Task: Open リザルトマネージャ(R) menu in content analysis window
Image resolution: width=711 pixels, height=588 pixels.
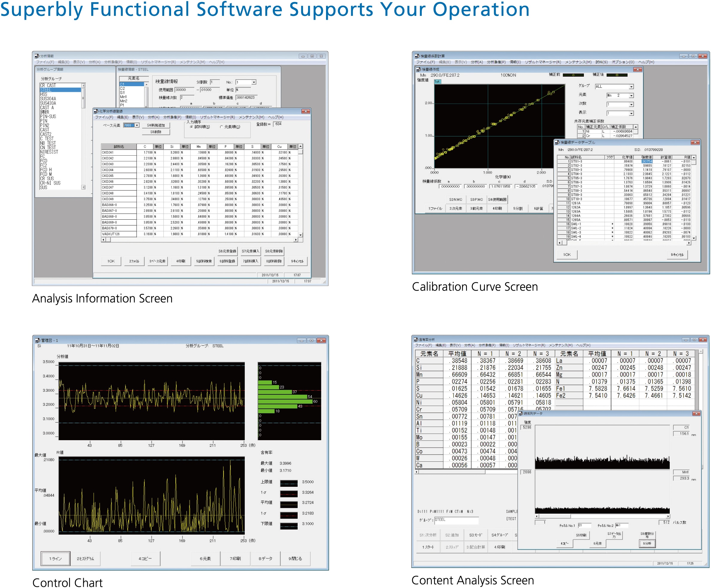Action: click(x=529, y=345)
